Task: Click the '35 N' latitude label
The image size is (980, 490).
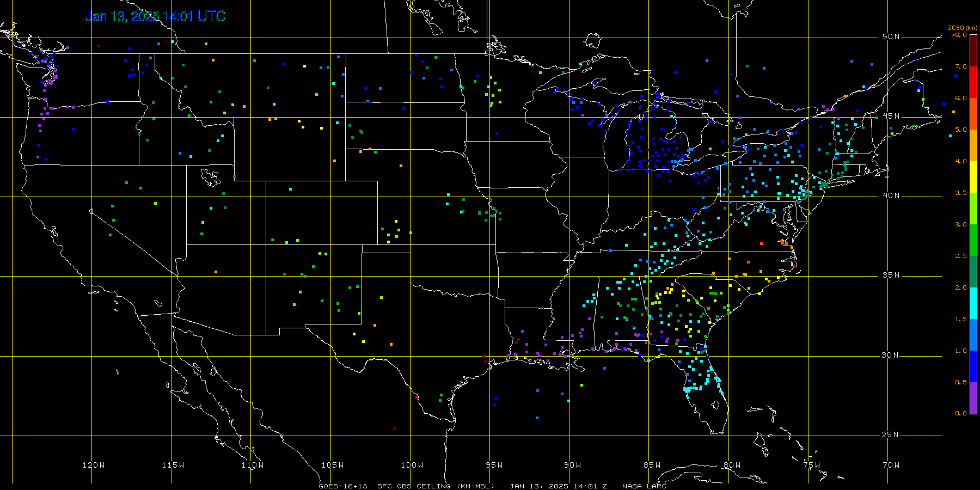Action: [891, 275]
